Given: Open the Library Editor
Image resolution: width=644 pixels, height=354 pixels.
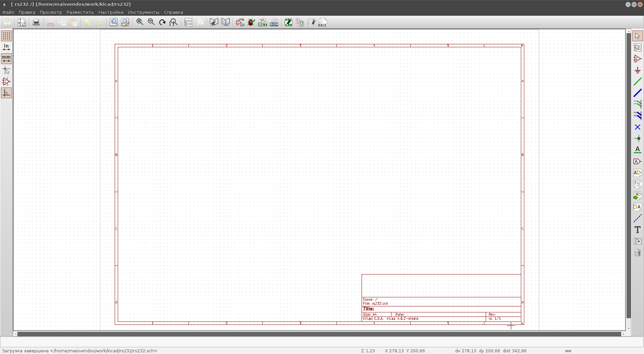Looking at the screenshot, I should (x=214, y=22).
